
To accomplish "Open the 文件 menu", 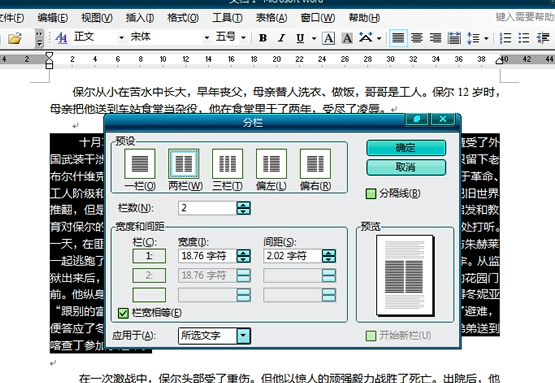I will pos(11,18).
